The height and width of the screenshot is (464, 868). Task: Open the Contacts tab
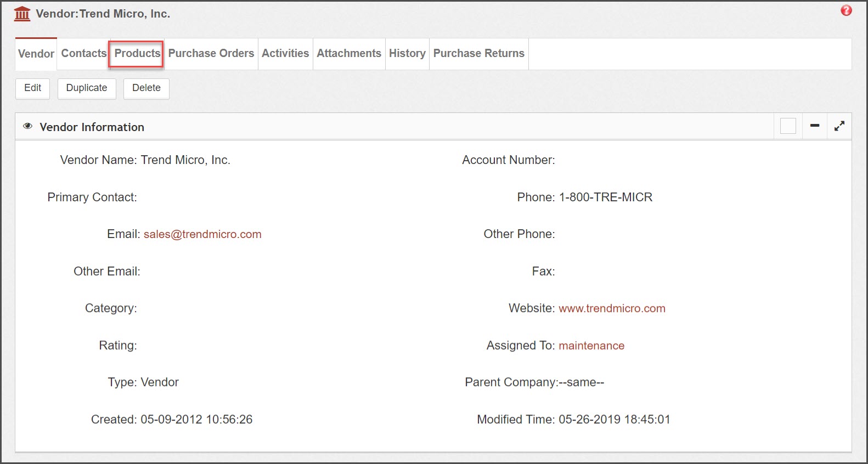[x=84, y=53]
